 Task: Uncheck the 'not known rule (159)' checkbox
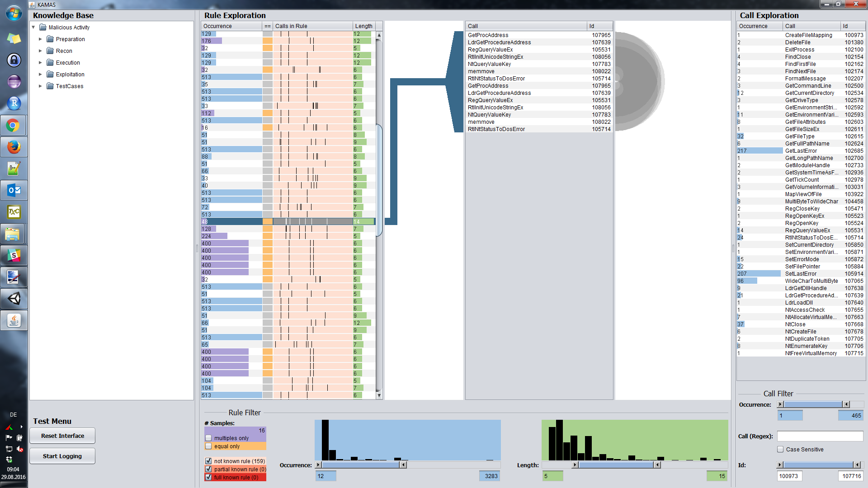[208, 461]
